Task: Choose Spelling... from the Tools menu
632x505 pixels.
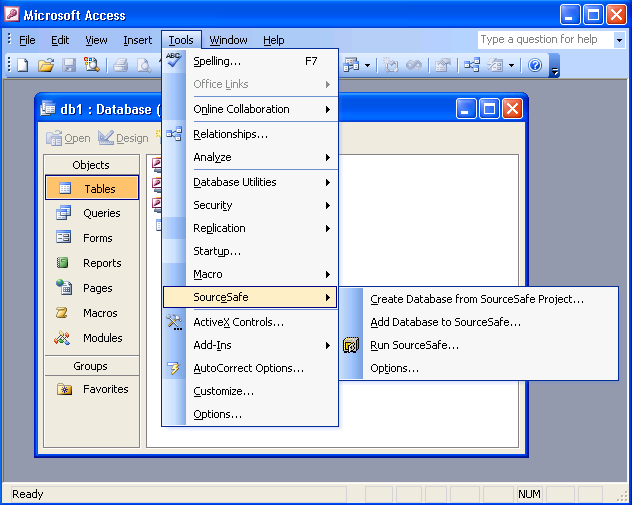Action: 250,61
